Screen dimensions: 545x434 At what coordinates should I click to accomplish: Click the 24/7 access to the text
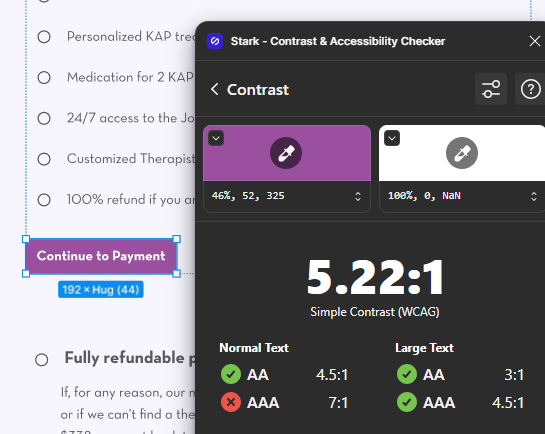pyautogui.click(x=131, y=118)
